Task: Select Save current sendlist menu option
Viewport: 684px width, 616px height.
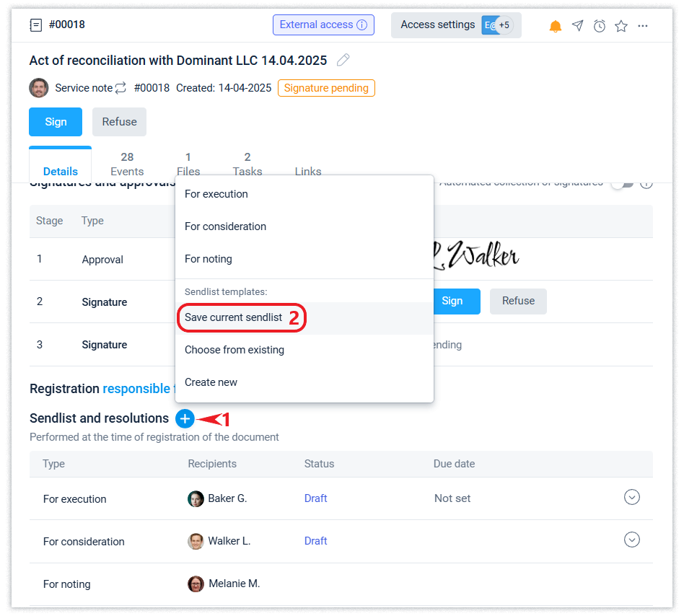Action: coord(234,317)
